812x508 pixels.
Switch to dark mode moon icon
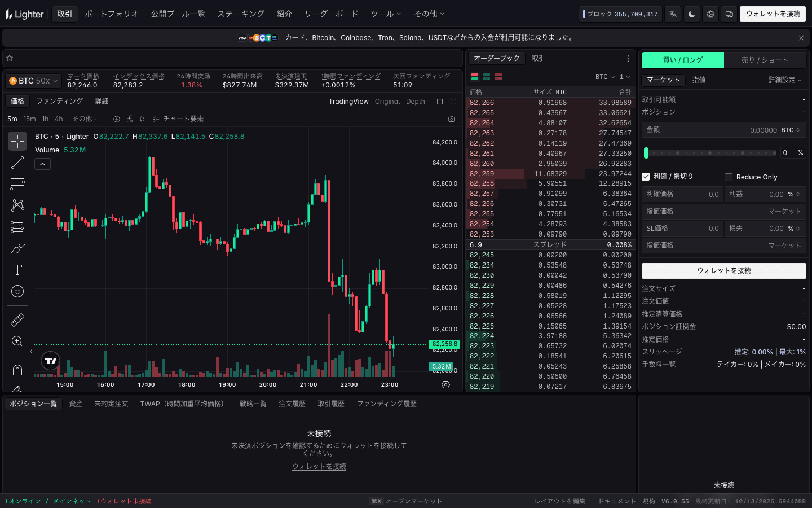[x=691, y=14]
